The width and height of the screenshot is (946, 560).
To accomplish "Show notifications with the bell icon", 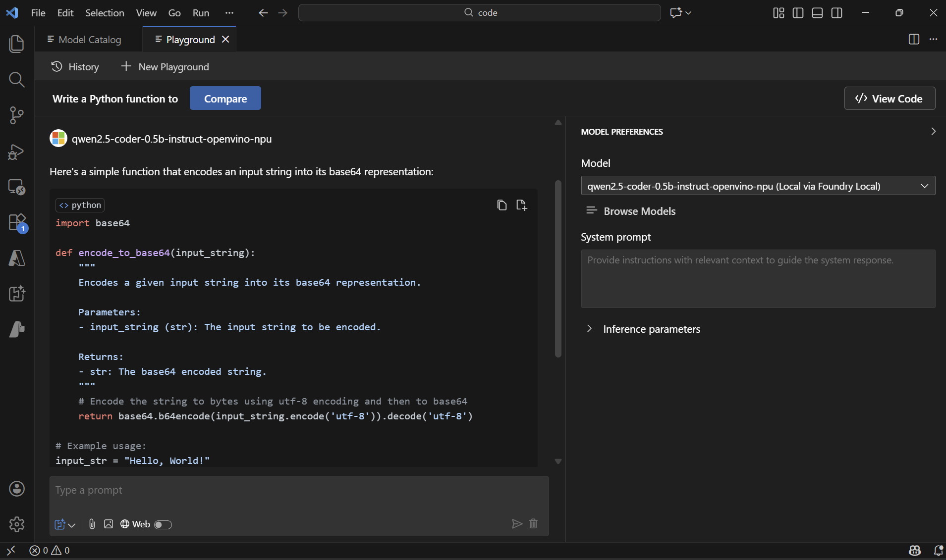I will click(x=938, y=550).
